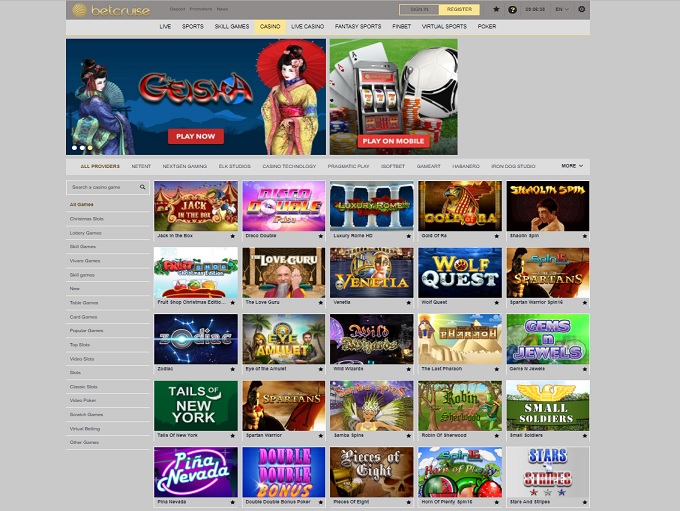Favorite Jack in the Box with star
680x511 pixels.
[233, 236]
